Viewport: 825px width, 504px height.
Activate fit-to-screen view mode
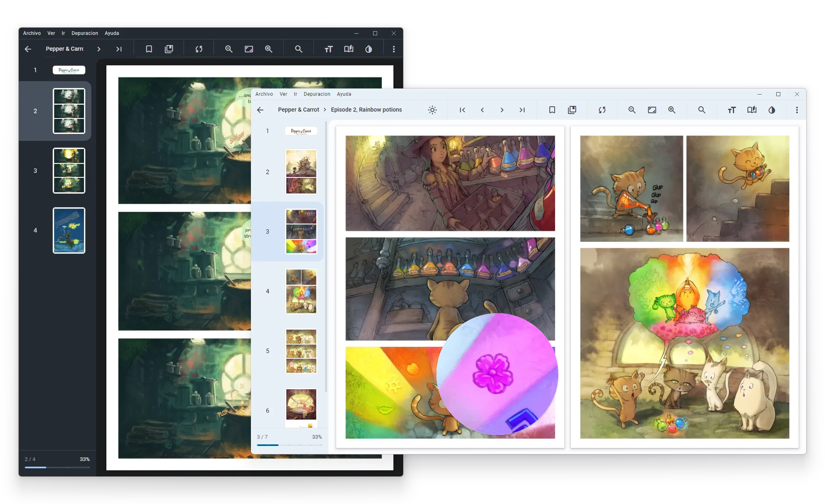pos(652,110)
